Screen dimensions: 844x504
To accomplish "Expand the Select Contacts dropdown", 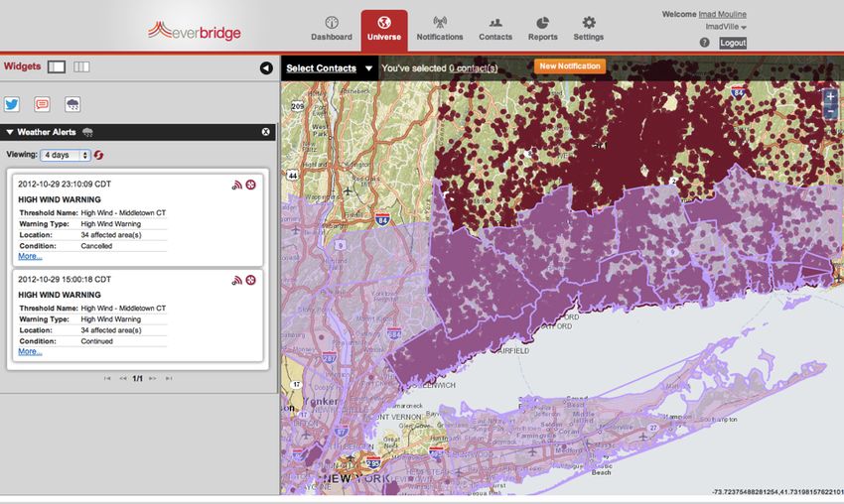I will pos(369,68).
